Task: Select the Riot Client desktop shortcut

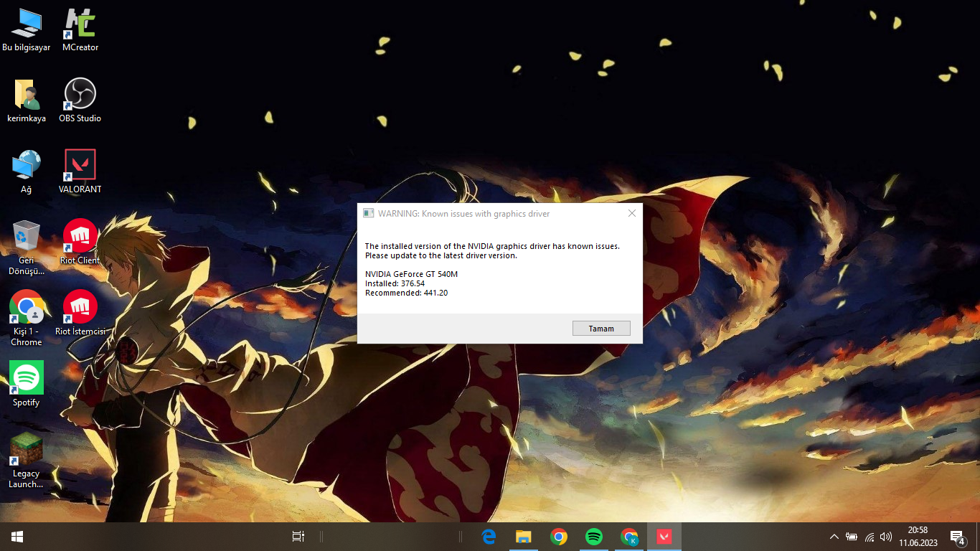Action: (x=80, y=242)
